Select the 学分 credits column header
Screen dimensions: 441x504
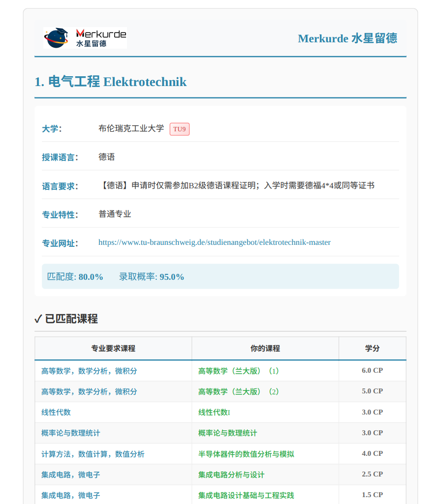click(x=372, y=348)
